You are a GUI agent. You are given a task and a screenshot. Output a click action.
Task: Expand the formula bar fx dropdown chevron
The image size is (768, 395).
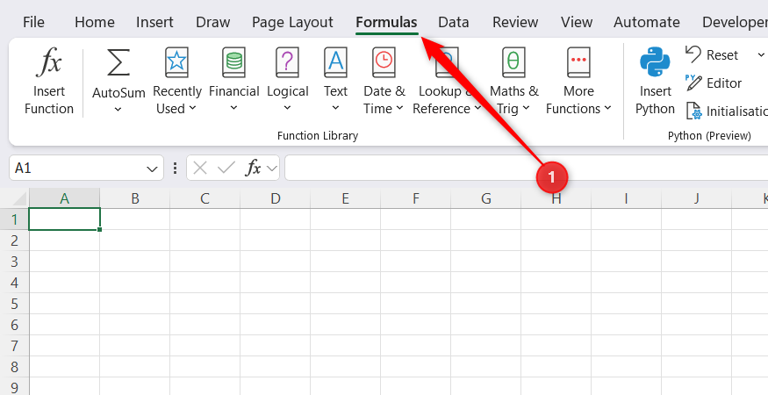coord(271,169)
